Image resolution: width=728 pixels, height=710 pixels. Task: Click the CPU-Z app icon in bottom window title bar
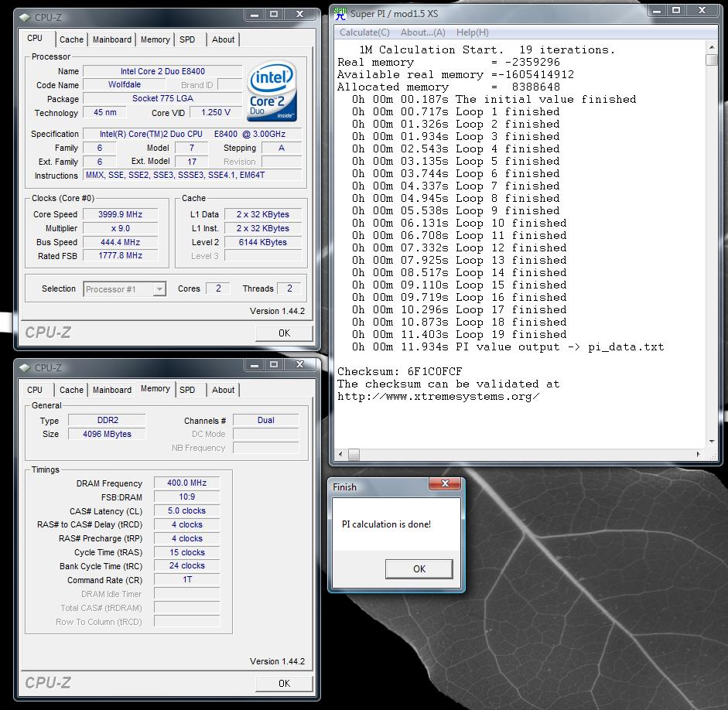click(25, 368)
